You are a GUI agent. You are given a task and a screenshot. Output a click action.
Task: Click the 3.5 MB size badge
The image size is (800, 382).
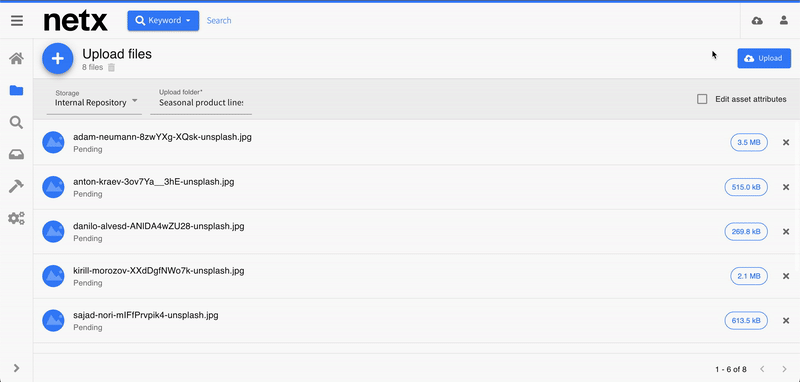click(749, 143)
